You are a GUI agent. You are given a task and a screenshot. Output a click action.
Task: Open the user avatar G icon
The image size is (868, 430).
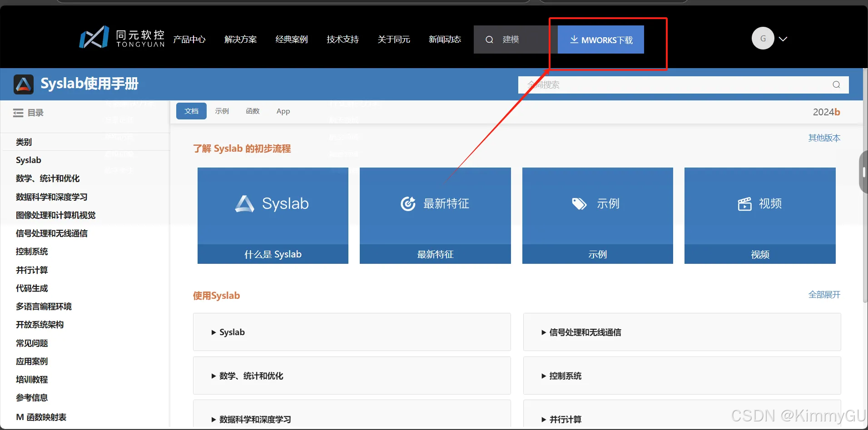coord(763,39)
